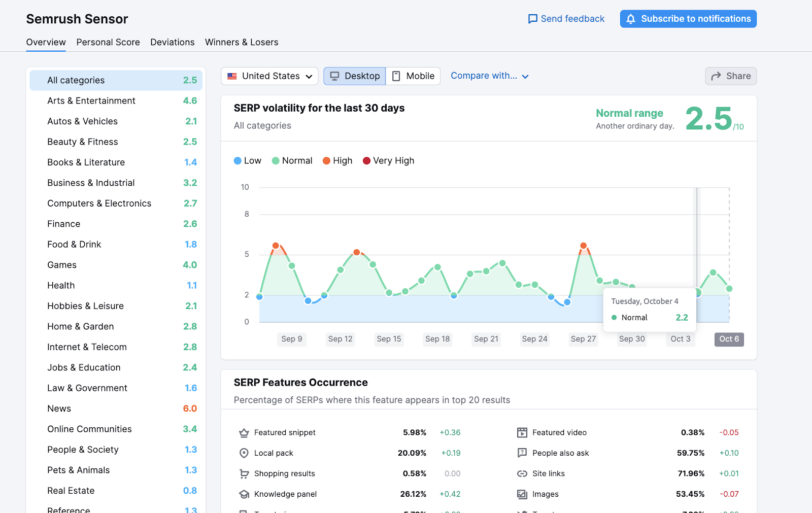The width and height of the screenshot is (812, 513).
Task: Click the Images picture icon
Action: pyautogui.click(x=522, y=494)
